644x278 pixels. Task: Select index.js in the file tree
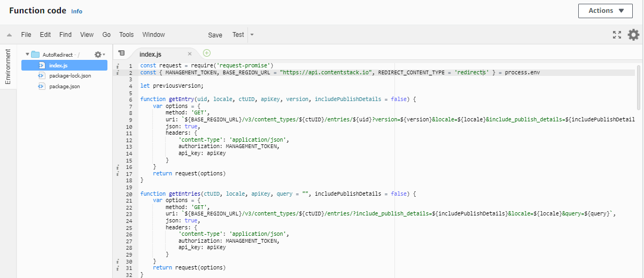(x=64, y=65)
